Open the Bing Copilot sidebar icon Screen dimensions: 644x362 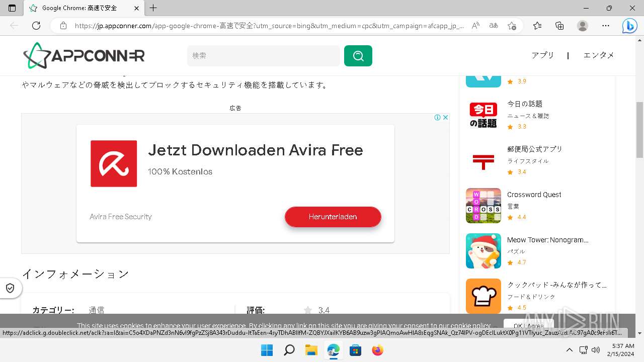pyautogui.click(x=629, y=26)
